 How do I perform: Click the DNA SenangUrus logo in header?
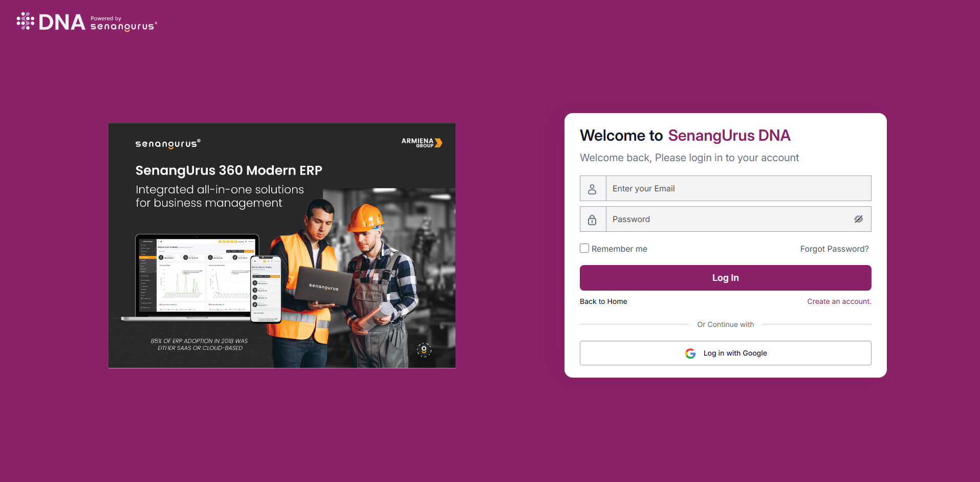click(x=86, y=21)
